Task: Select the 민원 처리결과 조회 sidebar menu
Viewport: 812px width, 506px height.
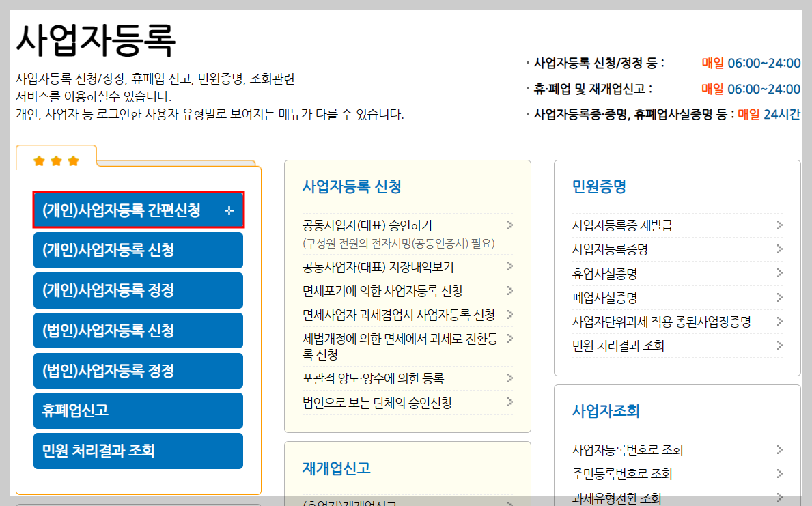Action: (138, 451)
